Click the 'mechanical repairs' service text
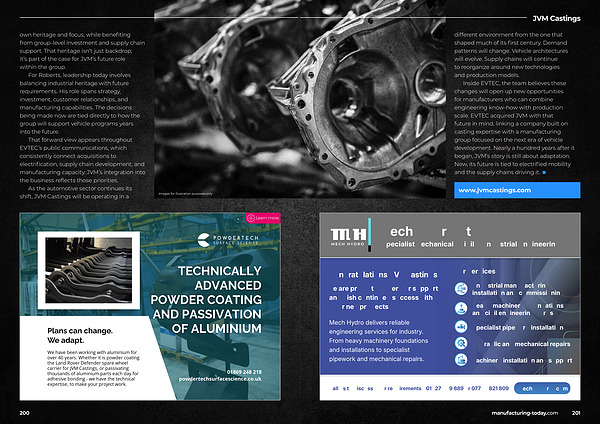The height and width of the screenshot is (424, 600). point(527,344)
